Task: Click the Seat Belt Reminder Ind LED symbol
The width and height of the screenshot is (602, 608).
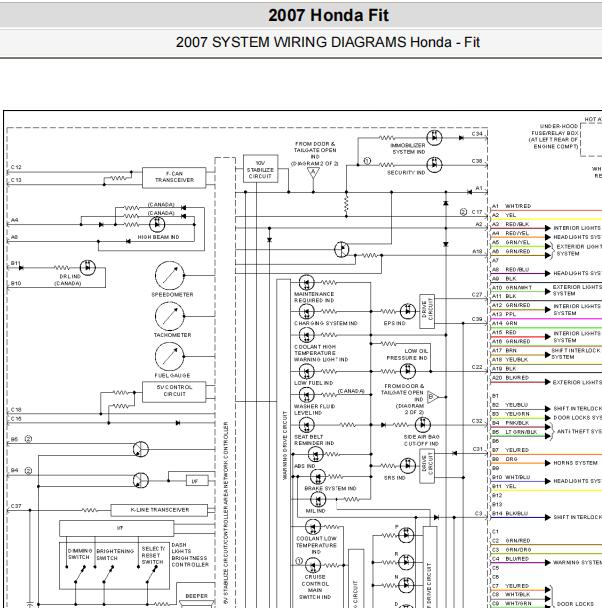Action: coord(307,425)
